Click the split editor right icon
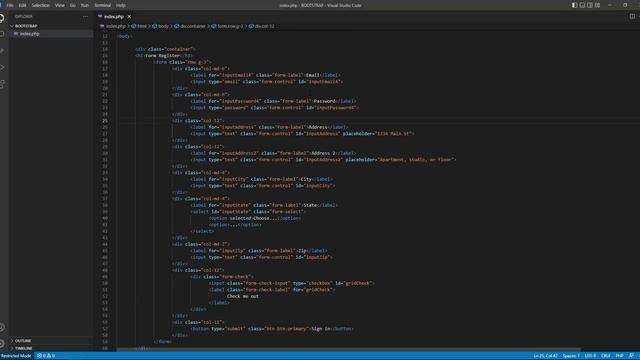640x360 pixels. [x=632, y=16]
